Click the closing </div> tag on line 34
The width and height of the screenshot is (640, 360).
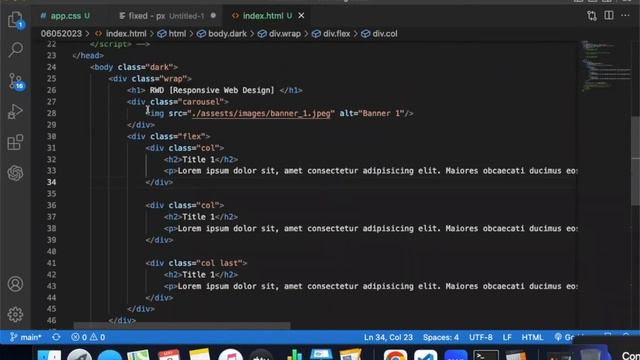(159, 182)
